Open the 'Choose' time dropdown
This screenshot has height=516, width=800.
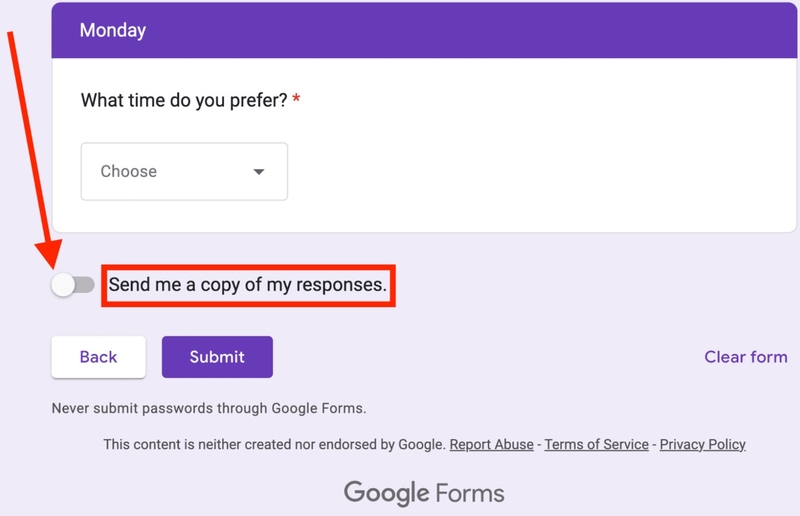pyautogui.click(x=184, y=171)
